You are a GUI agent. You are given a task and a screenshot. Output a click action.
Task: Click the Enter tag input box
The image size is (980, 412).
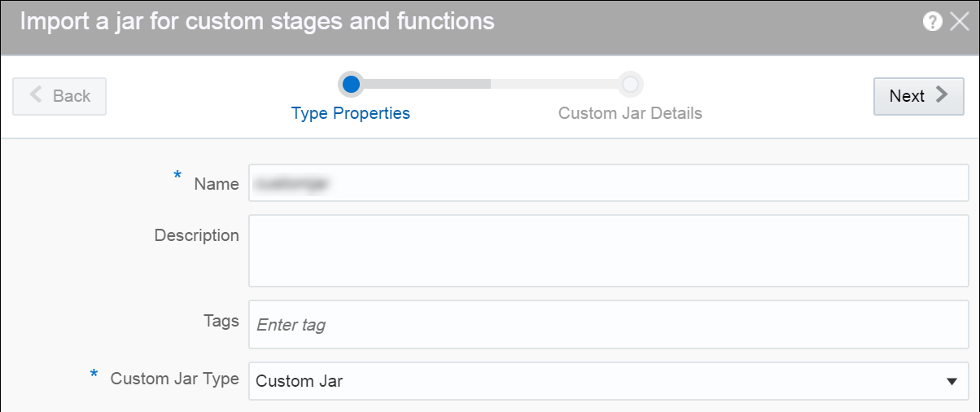click(x=608, y=324)
